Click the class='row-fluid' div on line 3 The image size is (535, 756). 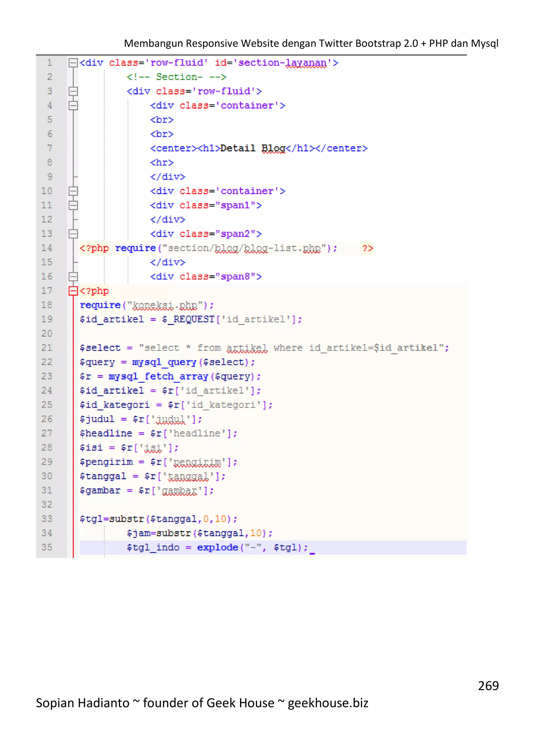194,91
